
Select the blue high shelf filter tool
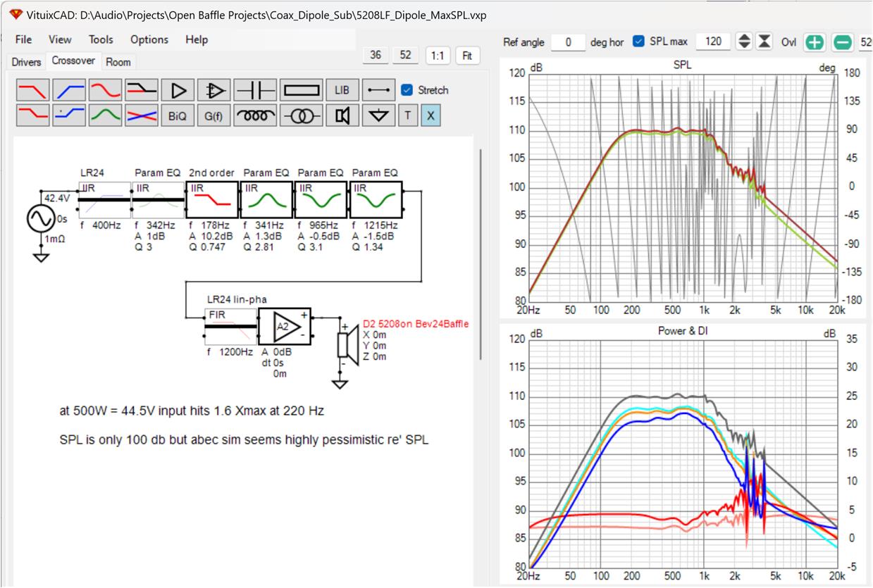(69, 115)
